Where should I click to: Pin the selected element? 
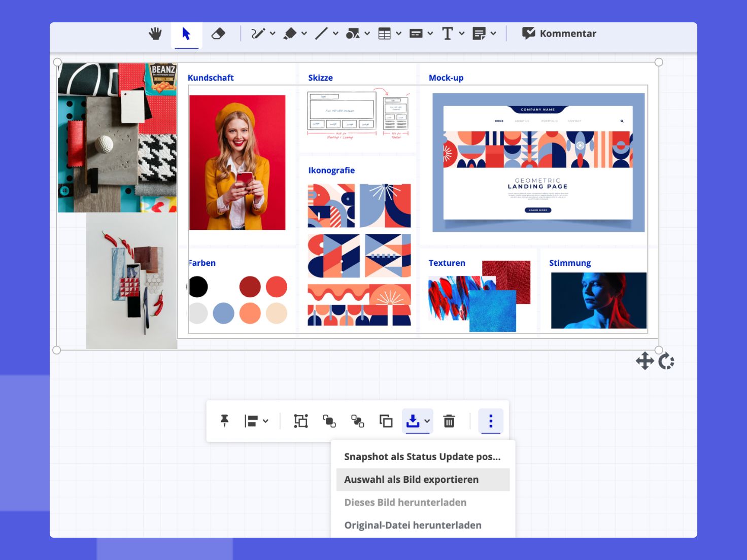coord(224,421)
